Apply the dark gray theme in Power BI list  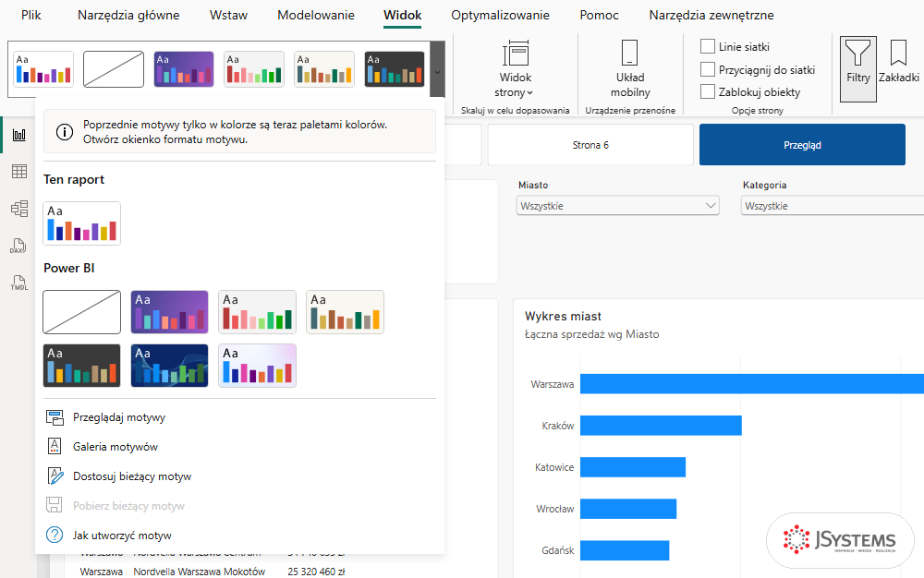click(82, 366)
